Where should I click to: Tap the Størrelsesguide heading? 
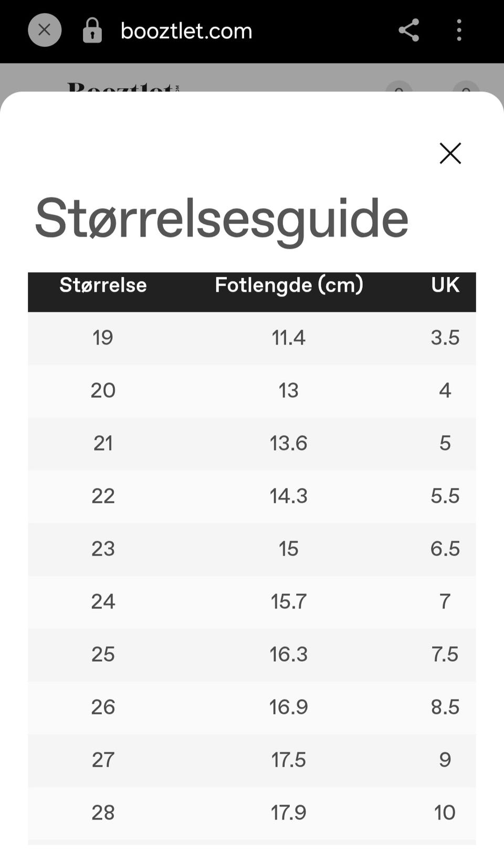click(x=222, y=219)
